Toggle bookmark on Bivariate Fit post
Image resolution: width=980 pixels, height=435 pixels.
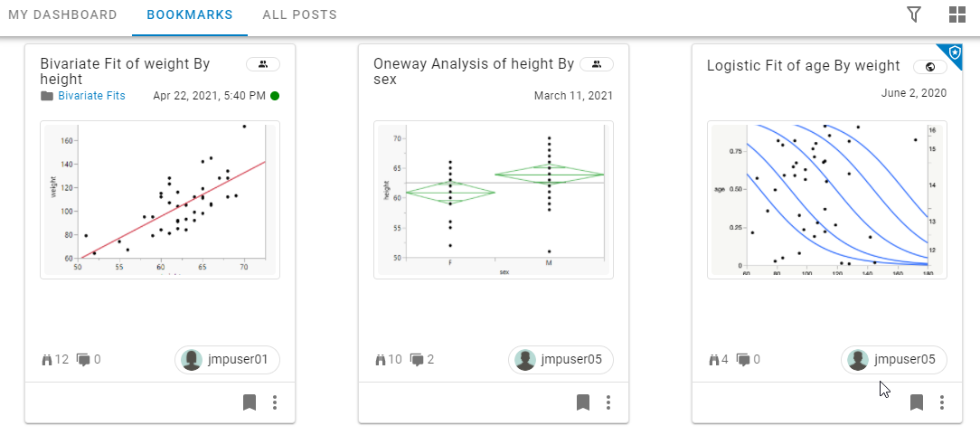tap(250, 402)
